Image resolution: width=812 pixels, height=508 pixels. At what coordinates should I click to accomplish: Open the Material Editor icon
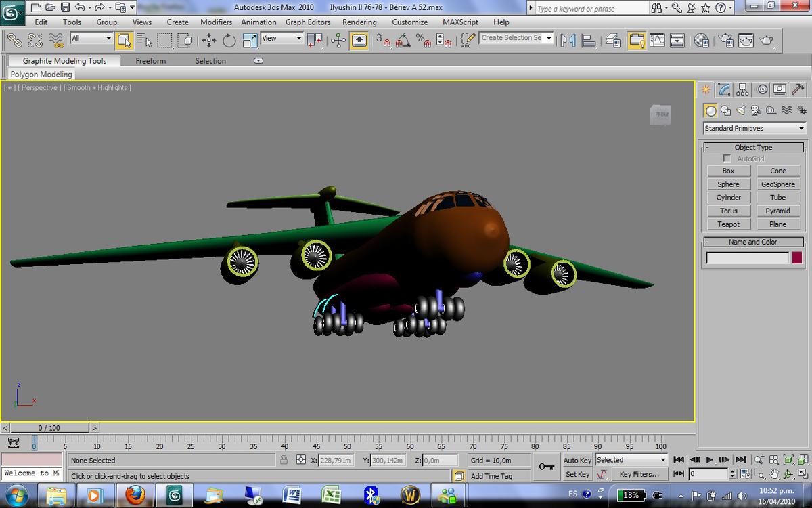click(702, 41)
